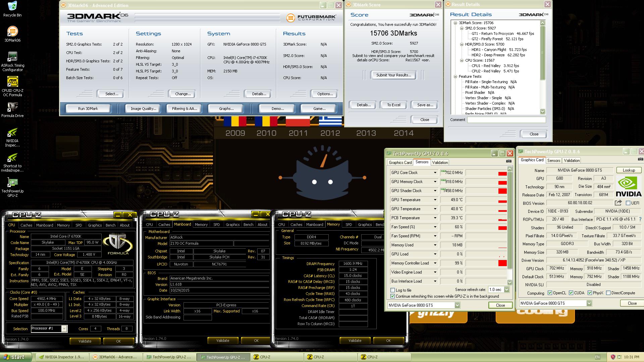Click the Filtering & AA button
Image resolution: width=644 pixels, height=362 pixels.
184,109
